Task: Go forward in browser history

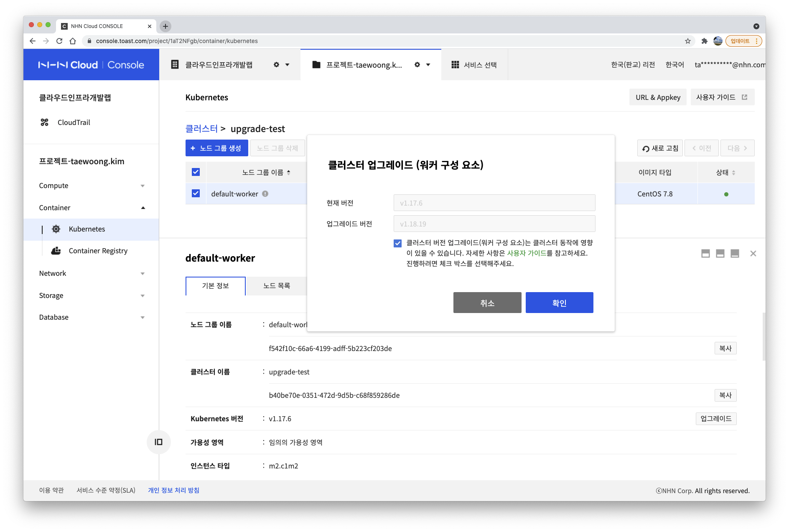Action: [x=46, y=41]
